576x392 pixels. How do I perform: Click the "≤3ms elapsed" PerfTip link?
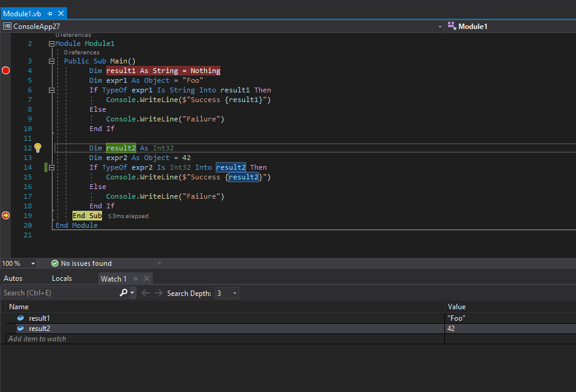(127, 216)
